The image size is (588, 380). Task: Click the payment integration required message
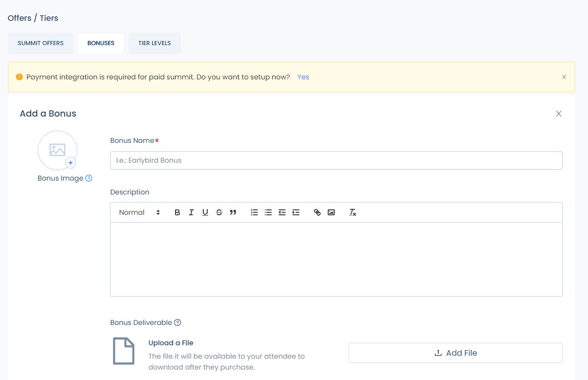pyautogui.click(x=158, y=77)
